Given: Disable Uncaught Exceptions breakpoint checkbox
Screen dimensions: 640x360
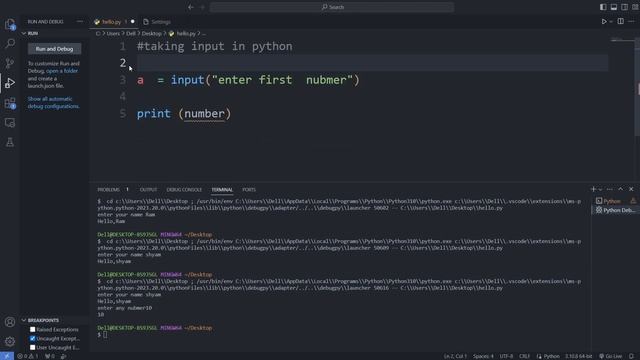Looking at the screenshot, I should [33, 338].
